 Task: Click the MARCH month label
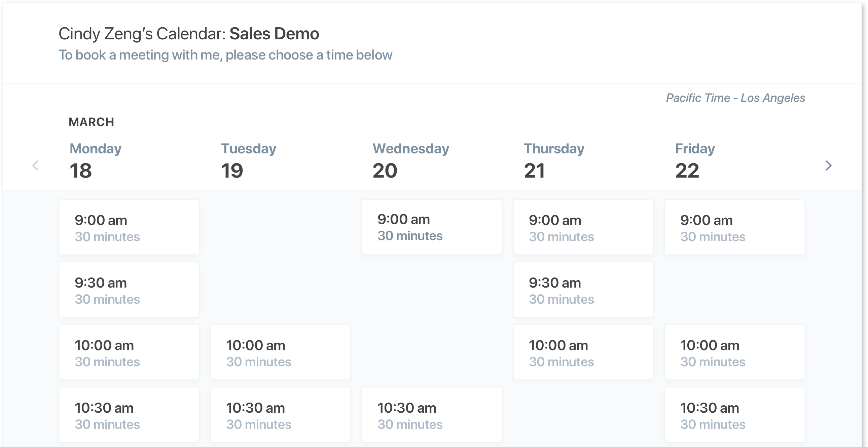(91, 122)
